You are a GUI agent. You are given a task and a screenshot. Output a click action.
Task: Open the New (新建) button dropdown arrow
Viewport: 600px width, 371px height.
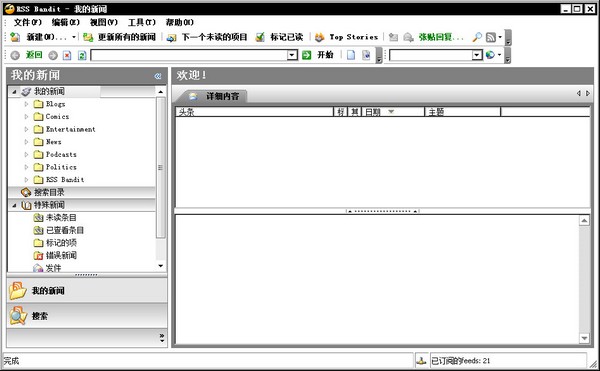(74, 37)
